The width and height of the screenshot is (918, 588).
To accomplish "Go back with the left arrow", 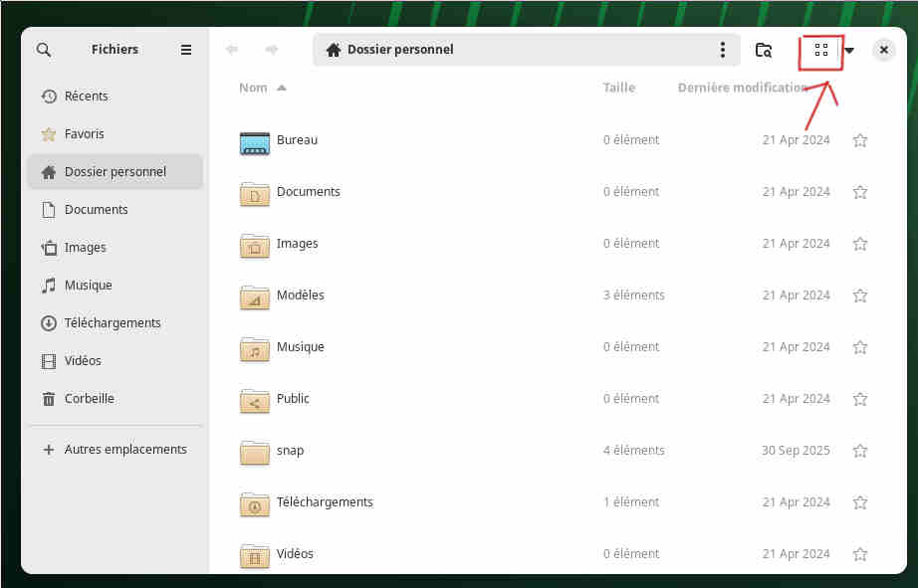I will (x=232, y=50).
